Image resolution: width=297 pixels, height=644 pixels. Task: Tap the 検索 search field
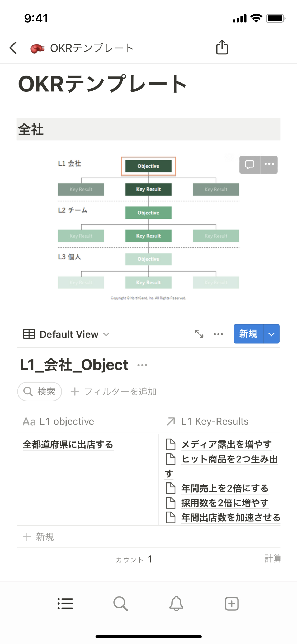(40, 392)
